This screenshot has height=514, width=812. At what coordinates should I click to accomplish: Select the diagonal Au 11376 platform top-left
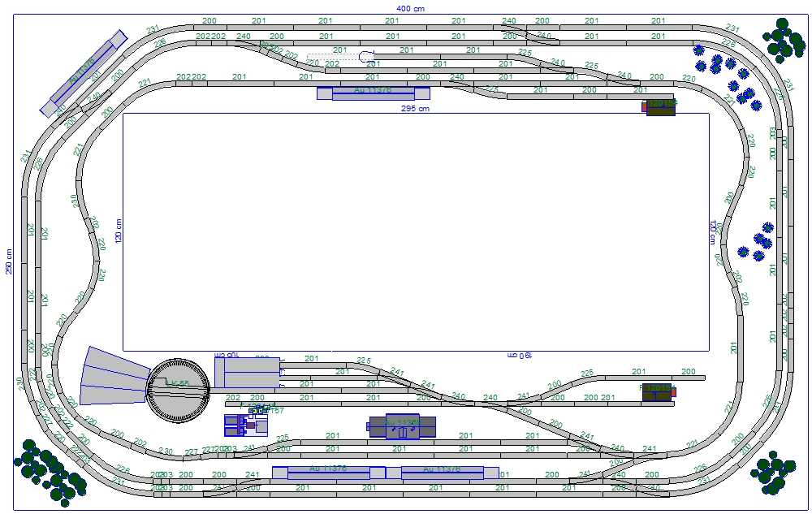pos(84,74)
